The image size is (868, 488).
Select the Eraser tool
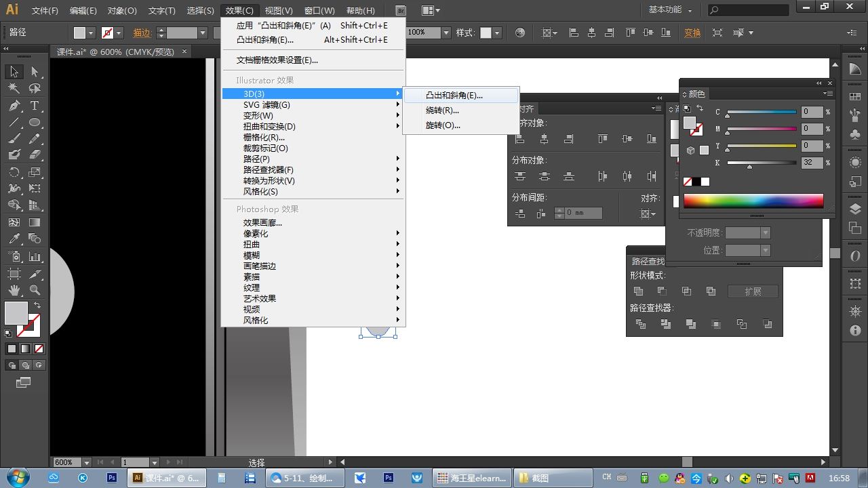(35, 155)
